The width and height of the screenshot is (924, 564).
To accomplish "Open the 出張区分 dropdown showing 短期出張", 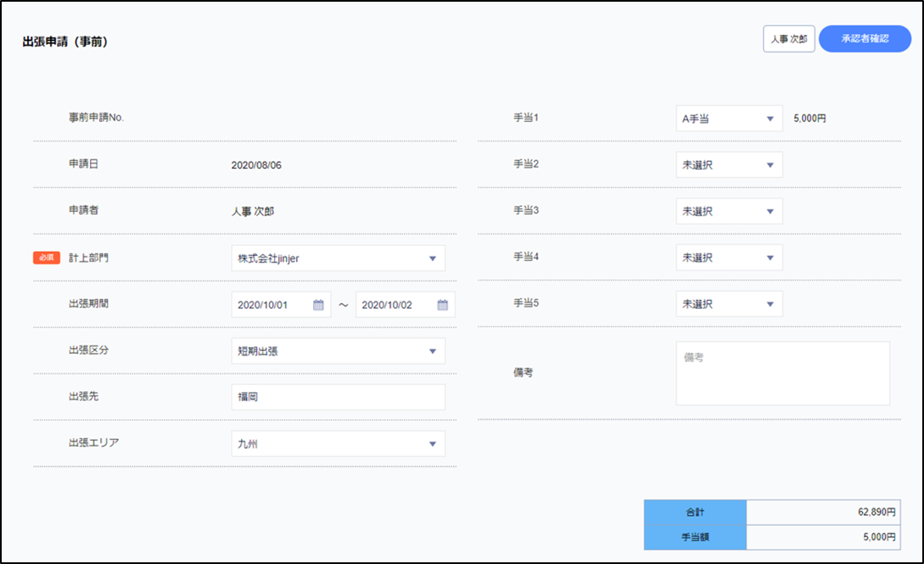I will click(338, 351).
